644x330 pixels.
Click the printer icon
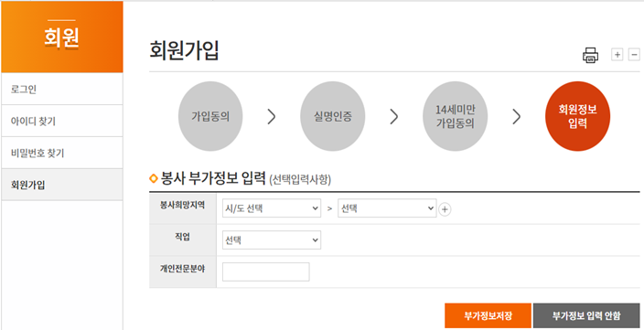pos(590,55)
